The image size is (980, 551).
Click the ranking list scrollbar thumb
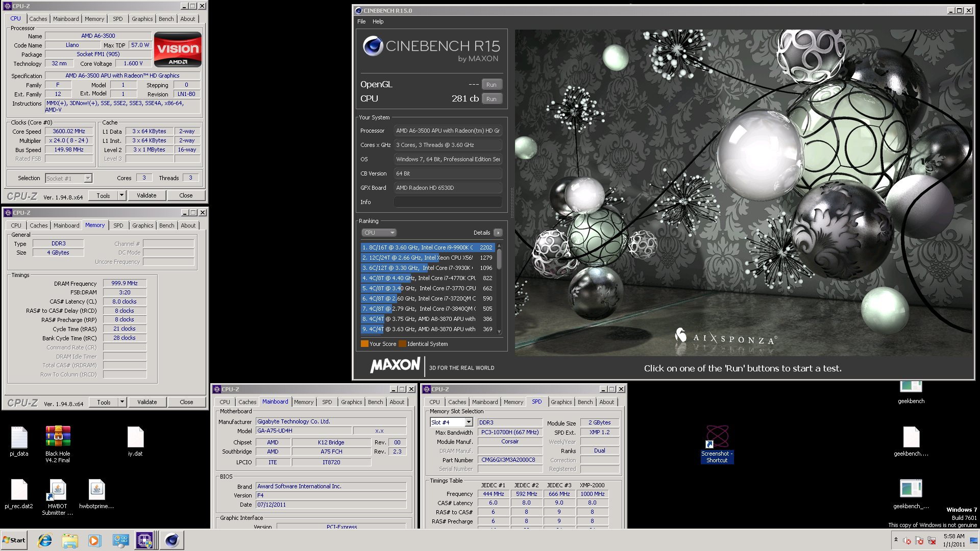coord(499,259)
